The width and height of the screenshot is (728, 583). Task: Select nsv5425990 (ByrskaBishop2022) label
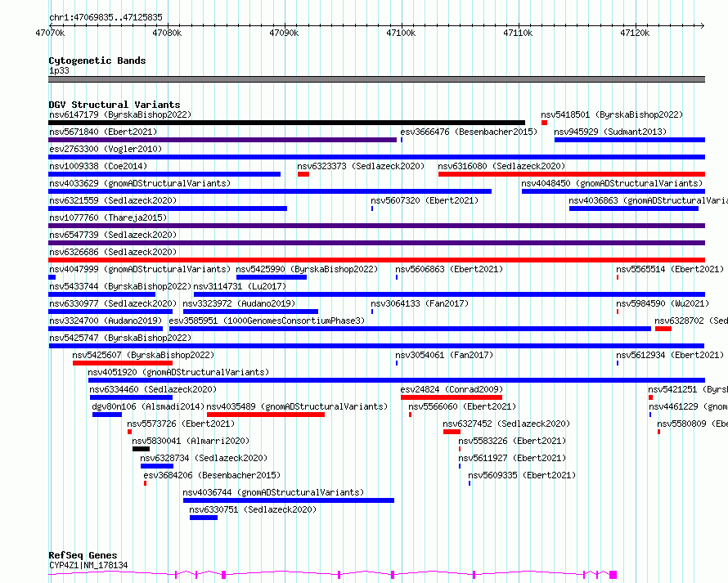coord(307,269)
